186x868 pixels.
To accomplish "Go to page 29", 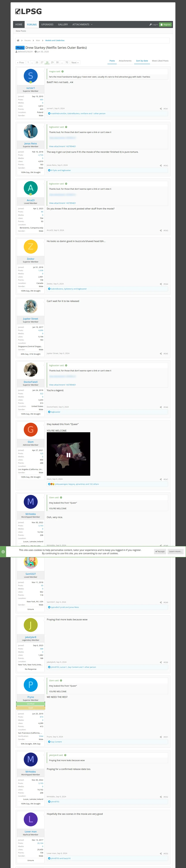I will pos(52,63).
